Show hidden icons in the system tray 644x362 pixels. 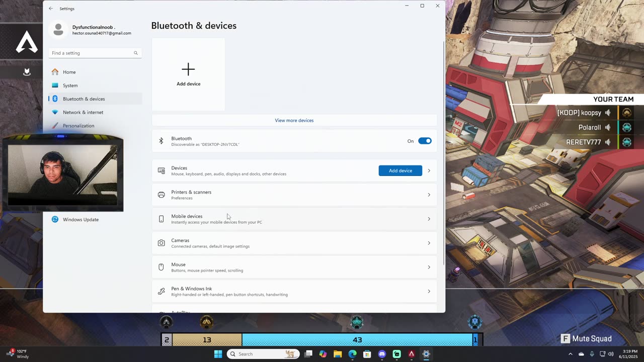tap(570, 354)
